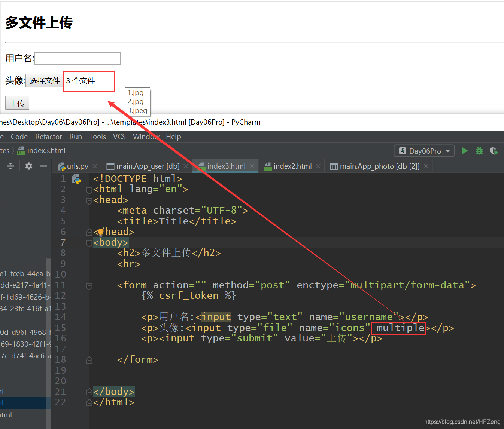Close the main.App_user [db] tab
Viewport: 504px width, 429px height.
pos(186,166)
